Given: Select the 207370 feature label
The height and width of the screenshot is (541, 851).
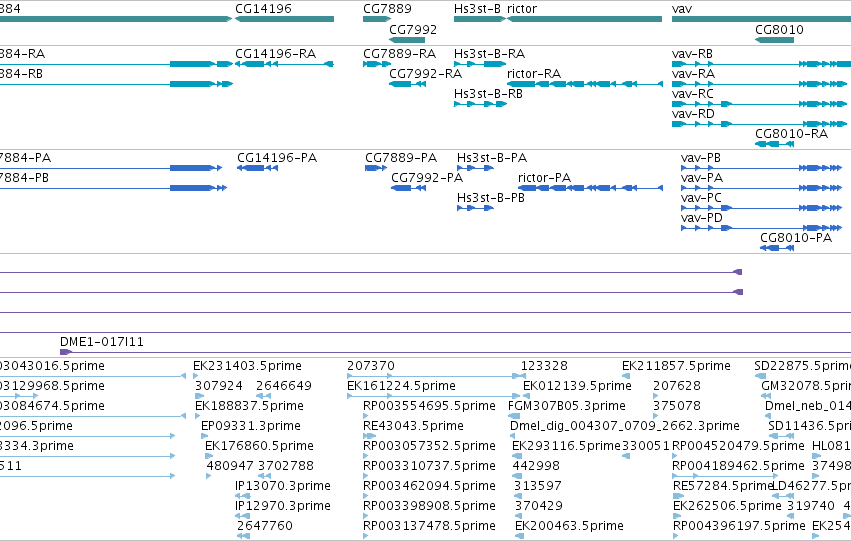Looking at the screenshot, I should pos(371,366).
